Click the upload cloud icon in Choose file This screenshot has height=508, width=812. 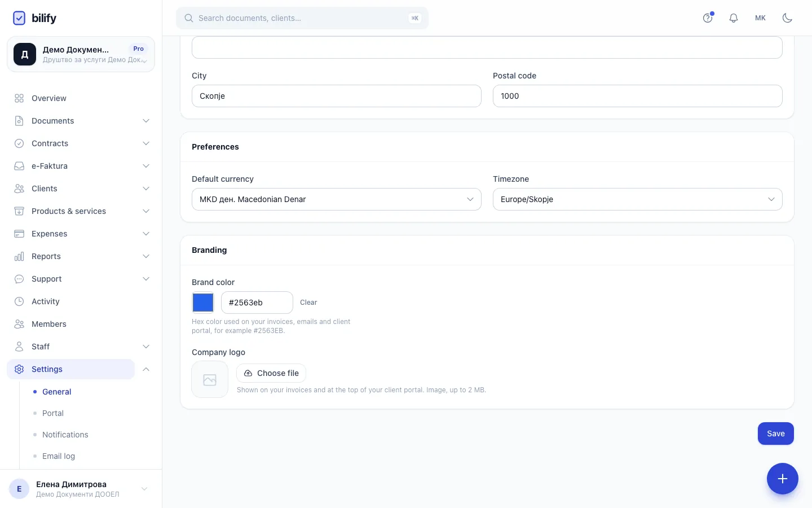tap(248, 373)
